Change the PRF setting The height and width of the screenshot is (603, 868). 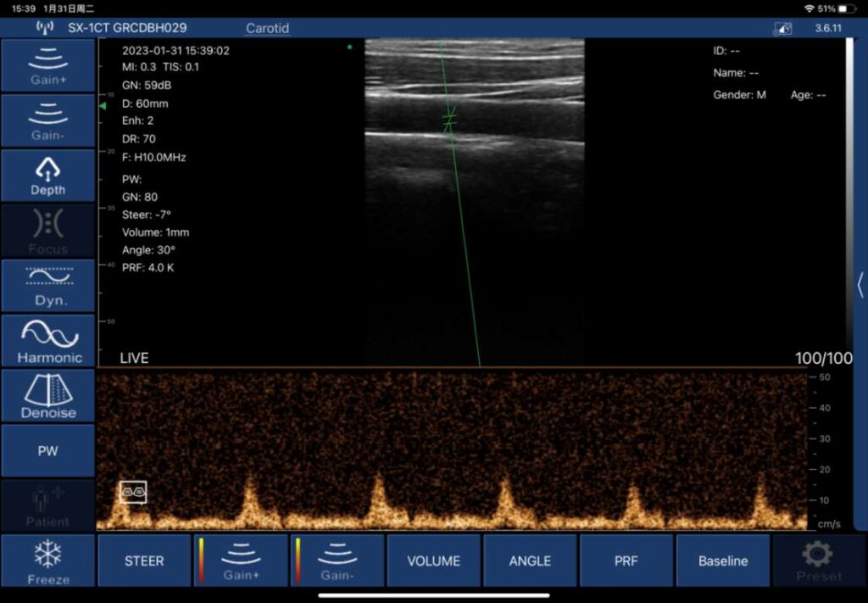[x=626, y=561]
